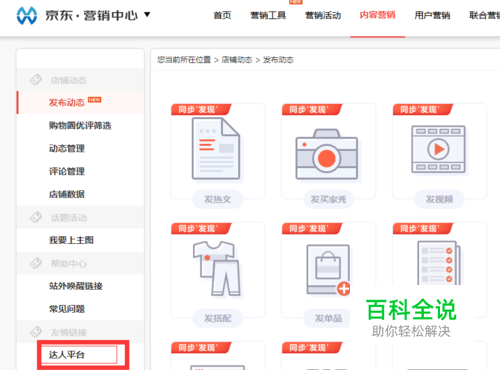Open 购物圈优评筛选 in the sidebar

coord(80,125)
